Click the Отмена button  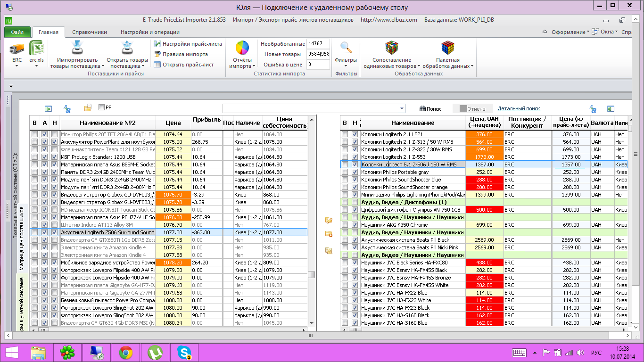click(x=472, y=109)
